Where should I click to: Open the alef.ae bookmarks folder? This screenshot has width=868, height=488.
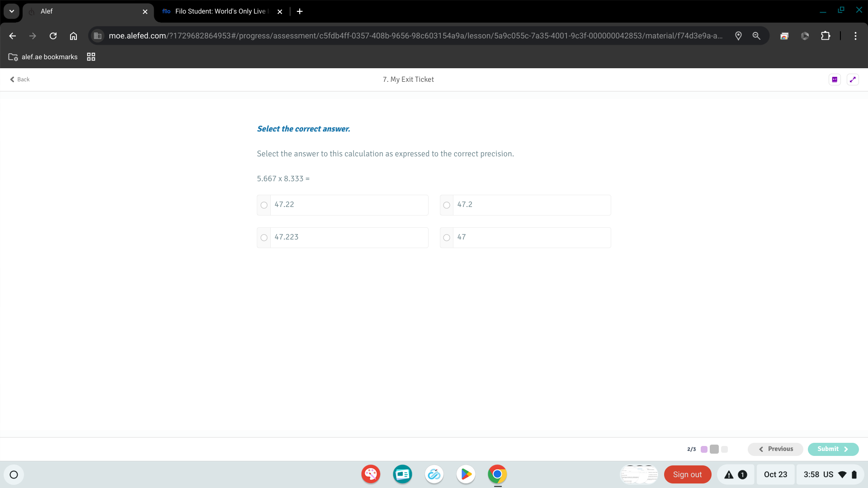tap(43, 57)
